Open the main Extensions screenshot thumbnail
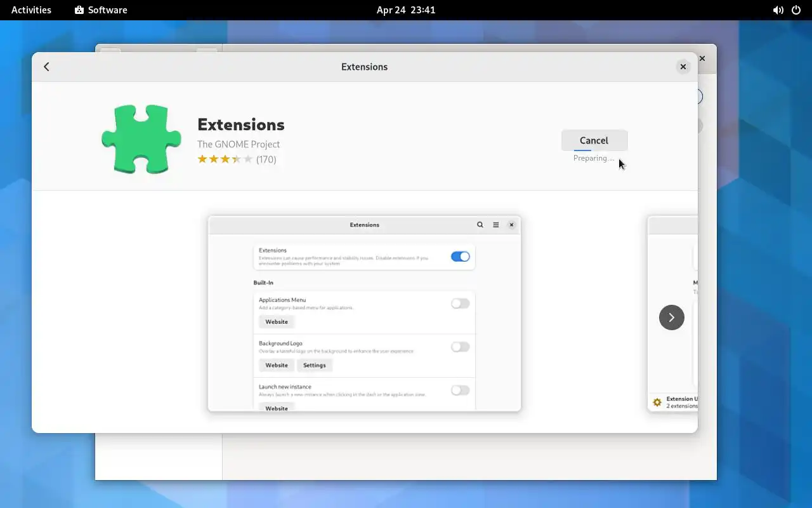Screen dimensions: 812x508 (364, 314)
